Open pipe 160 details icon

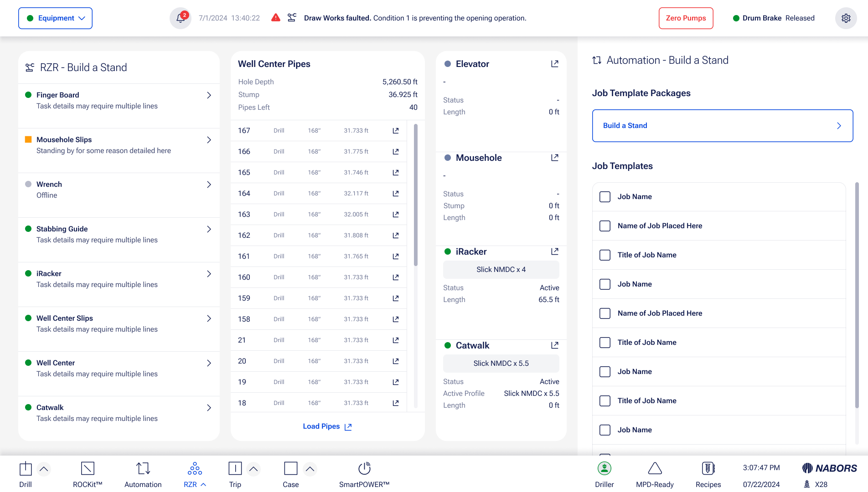pyautogui.click(x=396, y=277)
